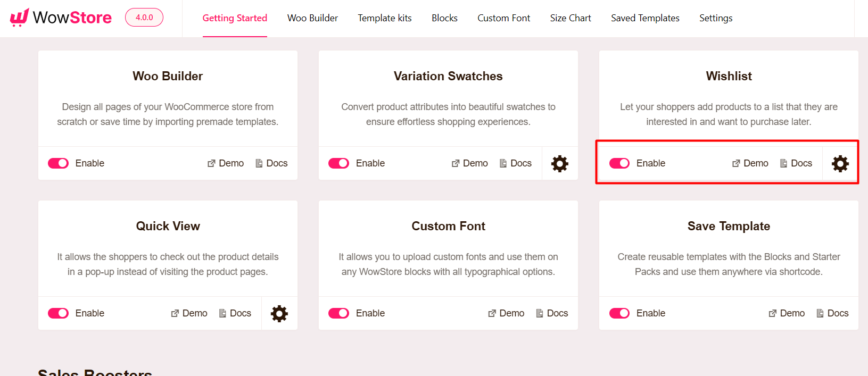Image resolution: width=868 pixels, height=376 pixels.
Task: Open Wishlist settings using the gear icon
Action: coord(840,163)
